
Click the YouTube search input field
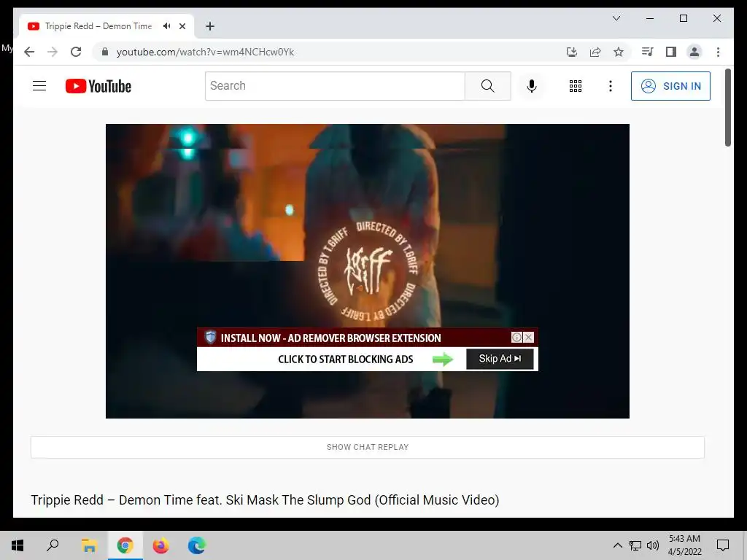pos(335,86)
